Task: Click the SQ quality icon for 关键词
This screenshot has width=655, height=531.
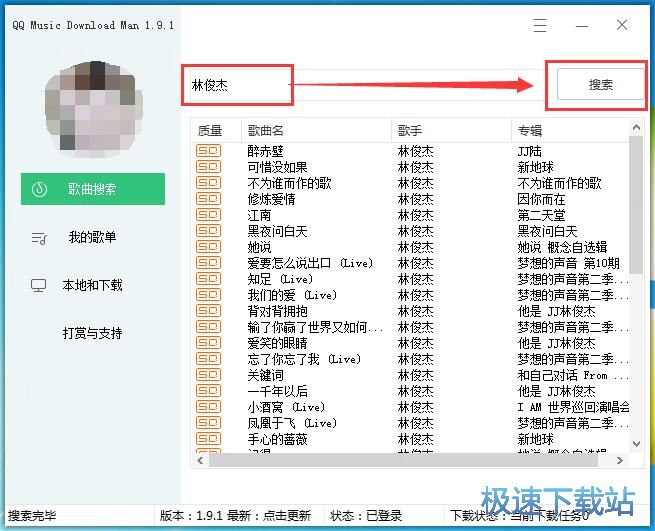Action: pyautogui.click(x=208, y=375)
